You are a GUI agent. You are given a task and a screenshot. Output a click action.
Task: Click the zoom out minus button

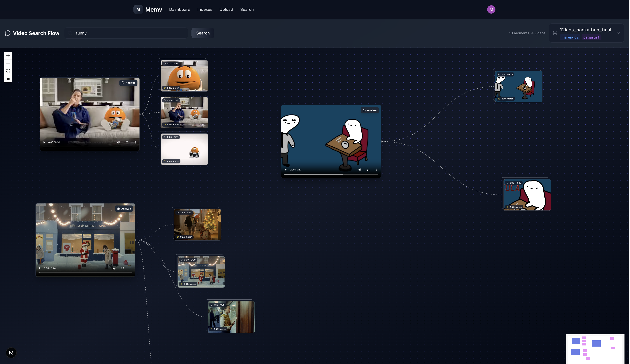pos(8,63)
